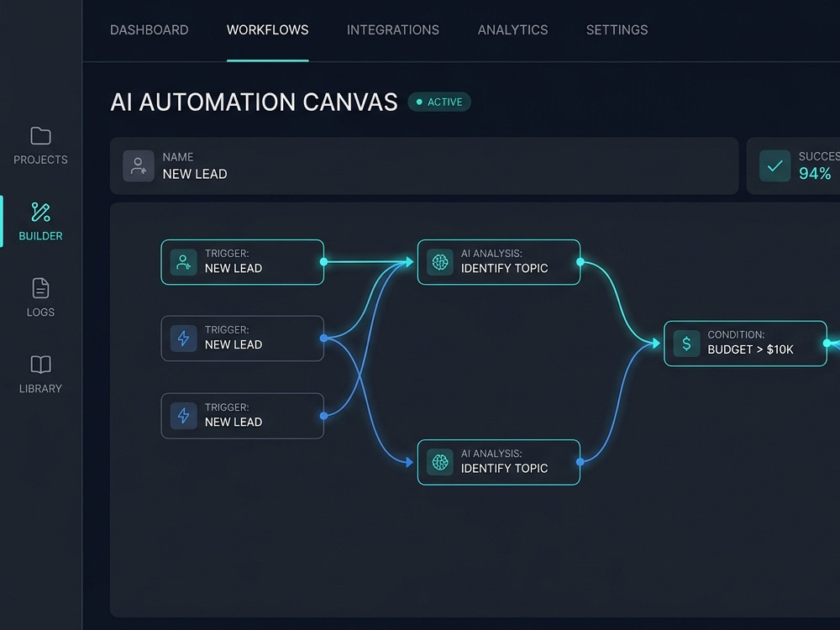Screen dimensions: 840x630
Task: Click the NEW LEAD name field value
Action: pyautogui.click(x=195, y=174)
